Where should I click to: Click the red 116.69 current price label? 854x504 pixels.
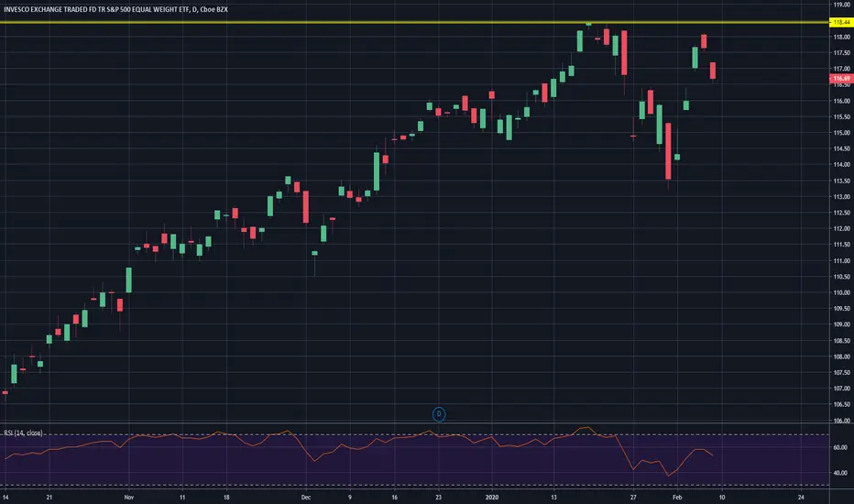pyautogui.click(x=841, y=79)
